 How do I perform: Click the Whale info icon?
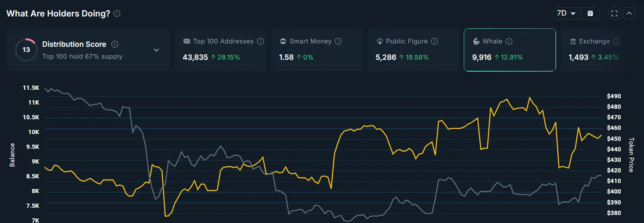pyautogui.click(x=509, y=41)
